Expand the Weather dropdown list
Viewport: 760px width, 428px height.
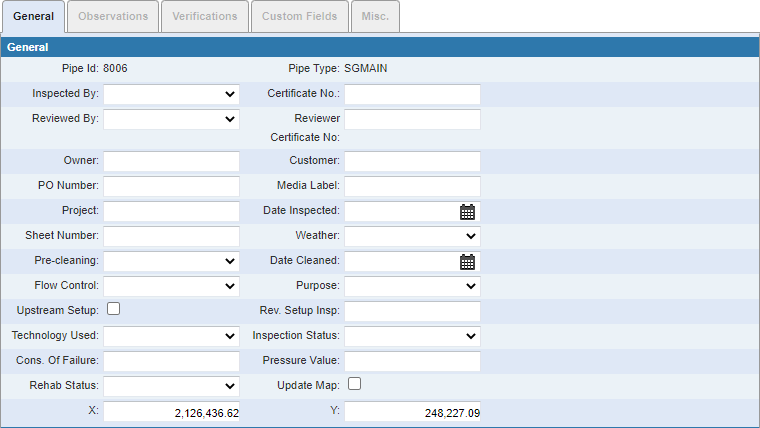pyautogui.click(x=412, y=237)
